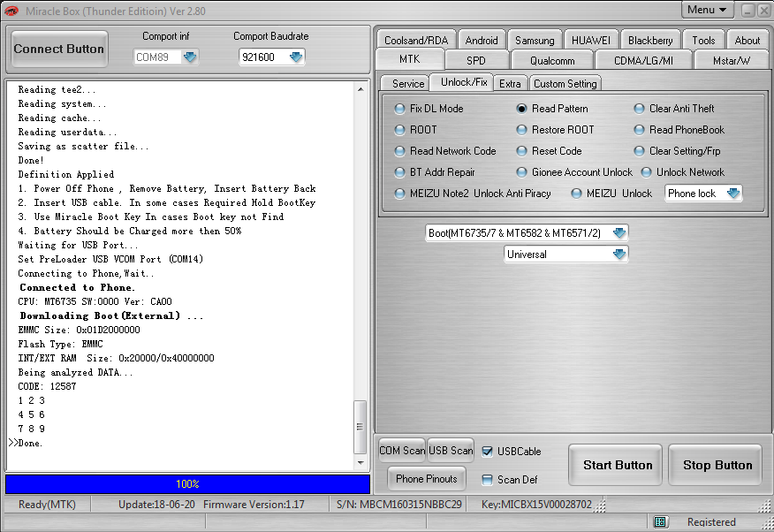
Task: Open the Menu dropdown in title bar
Action: point(708,10)
